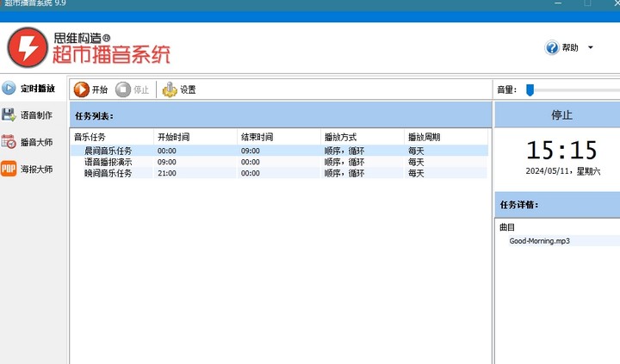
Task: Click the 停止 stop toolbar icon
Action: point(123,89)
